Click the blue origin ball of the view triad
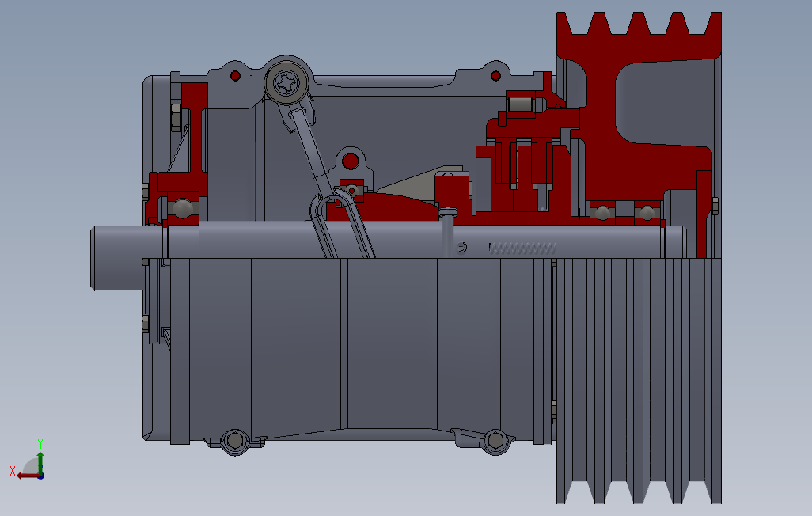 tap(40, 475)
